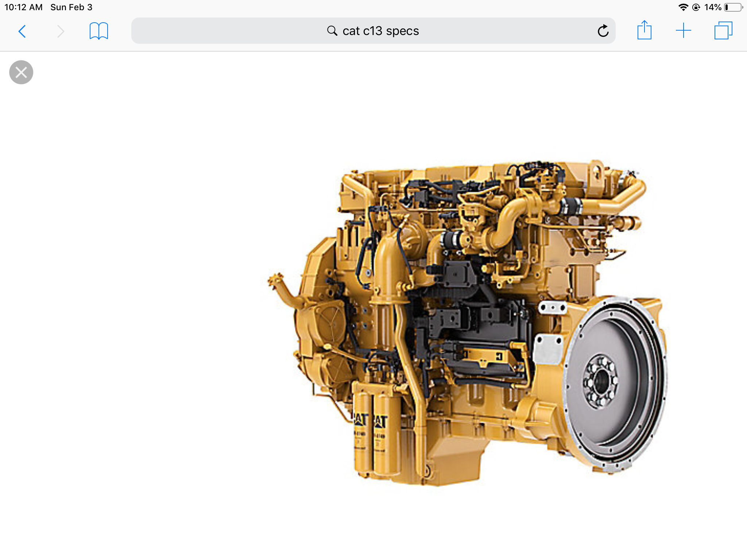Tap the magnifying glass in the search bar
Viewport: 747px width, 560px height.
point(332,31)
